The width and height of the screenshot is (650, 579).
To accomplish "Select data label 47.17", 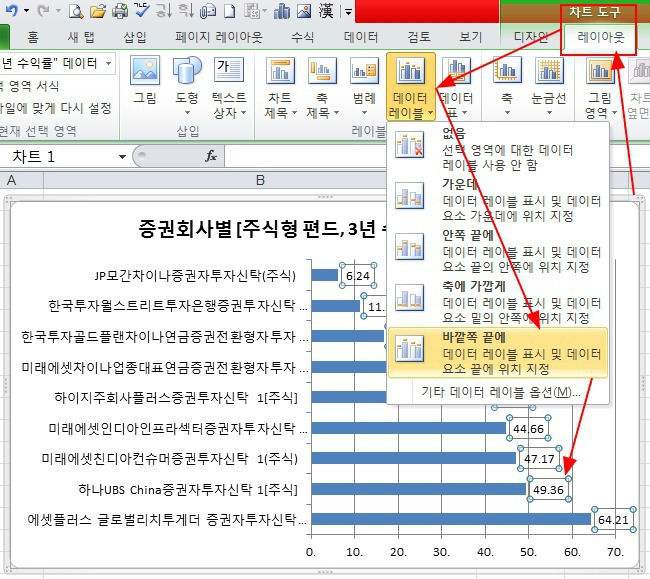I will 539,459.
